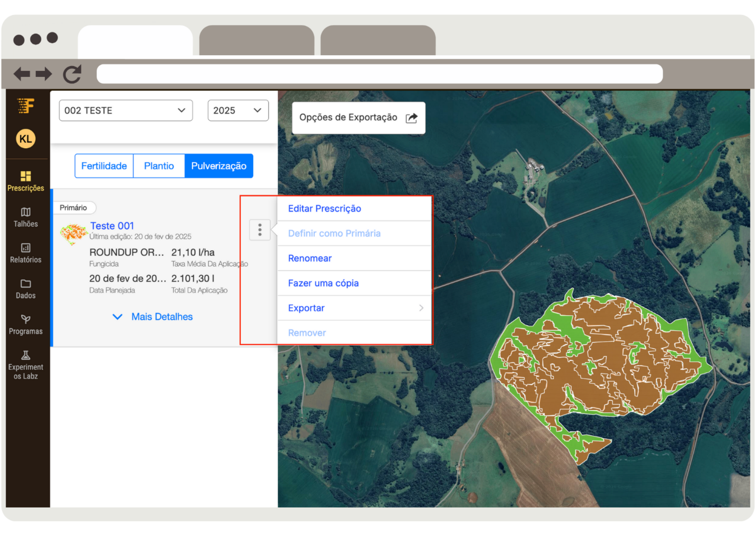The height and width of the screenshot is (536, 756).
Task: Go to Relatórios in sidebar
Action: pos(26,253)
